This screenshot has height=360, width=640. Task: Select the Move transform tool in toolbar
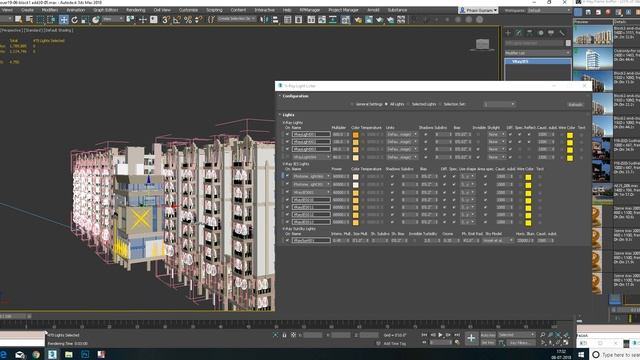pyautogui.click(x=64, y=19)
